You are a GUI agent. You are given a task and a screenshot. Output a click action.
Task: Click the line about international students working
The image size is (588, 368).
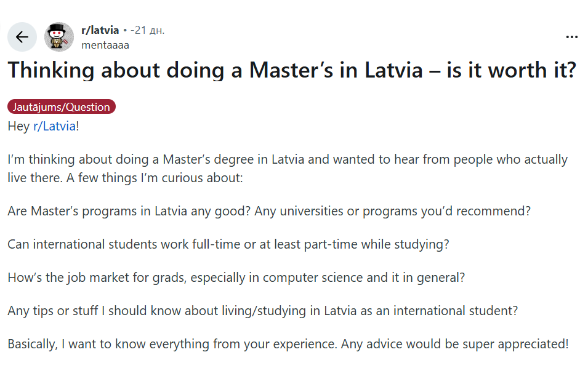228,244
